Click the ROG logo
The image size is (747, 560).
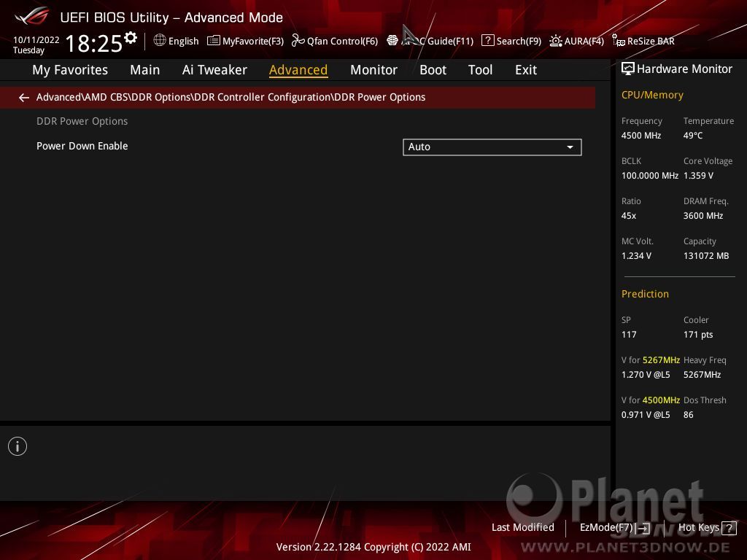(32, 16)
